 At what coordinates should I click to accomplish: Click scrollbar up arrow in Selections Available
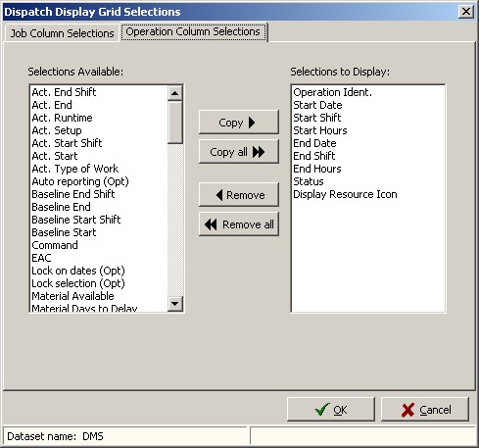coord(175,93)
